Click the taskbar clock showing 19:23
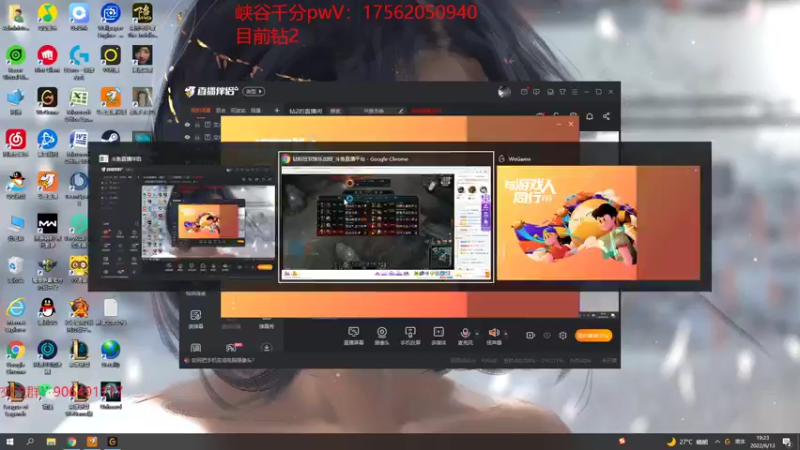Image resolution: width=800 pixels, height=450 pixels. (x=763, y=441)
